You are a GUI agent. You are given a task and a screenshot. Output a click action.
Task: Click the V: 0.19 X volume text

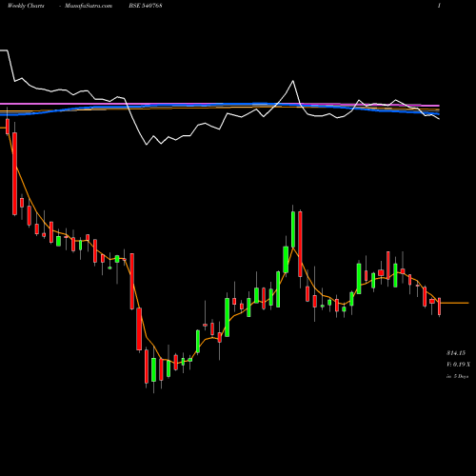pyautogui.click(x=458, y=365)
